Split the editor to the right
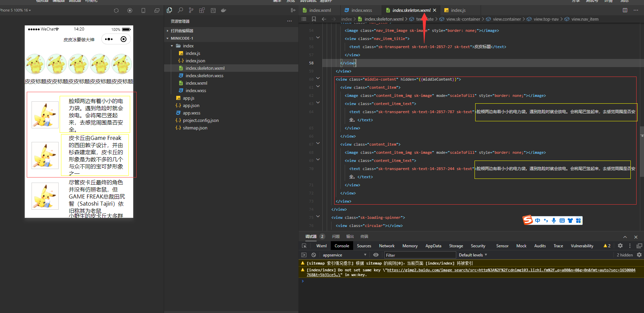Image resolution: width=644 pixels, height=313 pixels. (x=625, y=10)
